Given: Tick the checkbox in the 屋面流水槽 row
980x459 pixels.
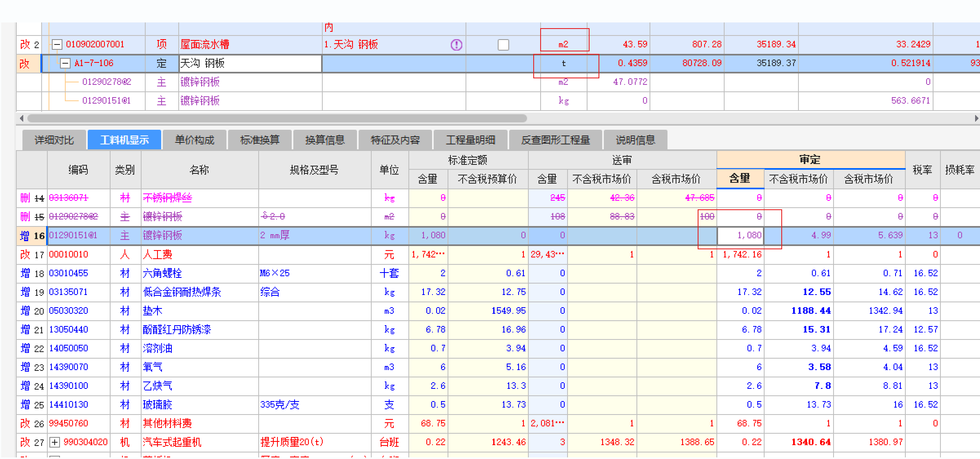Looking at the screenshot, I should coord(503,45).
